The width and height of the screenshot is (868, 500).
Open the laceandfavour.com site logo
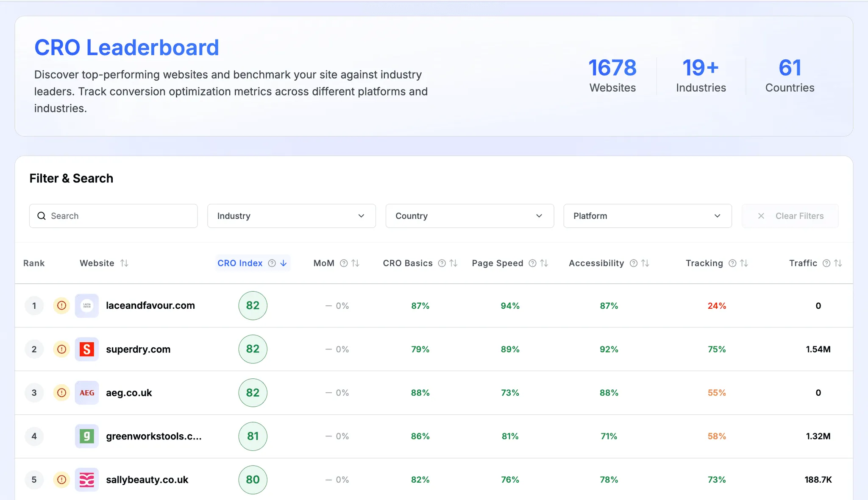click(x=87, y=305)
